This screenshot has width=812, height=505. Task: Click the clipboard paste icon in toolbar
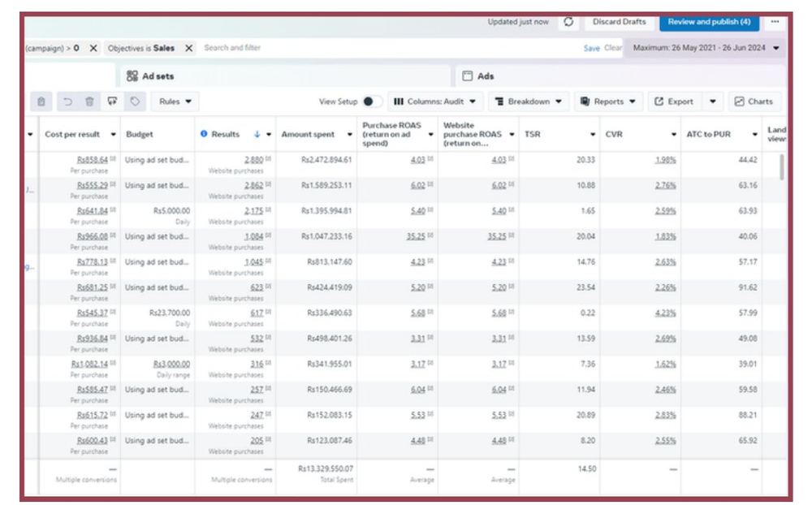point(41,101)
